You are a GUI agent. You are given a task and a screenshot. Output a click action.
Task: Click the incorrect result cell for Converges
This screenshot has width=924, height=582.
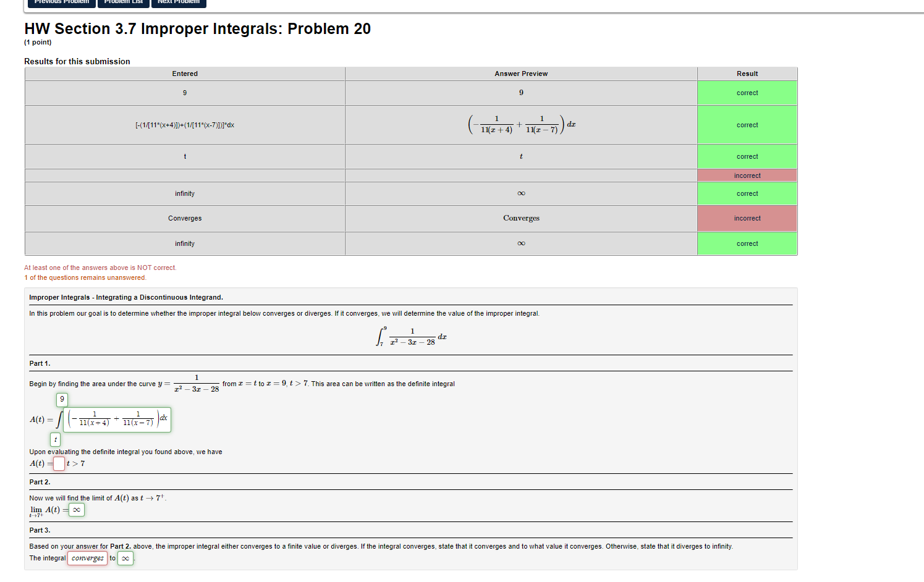747,218
